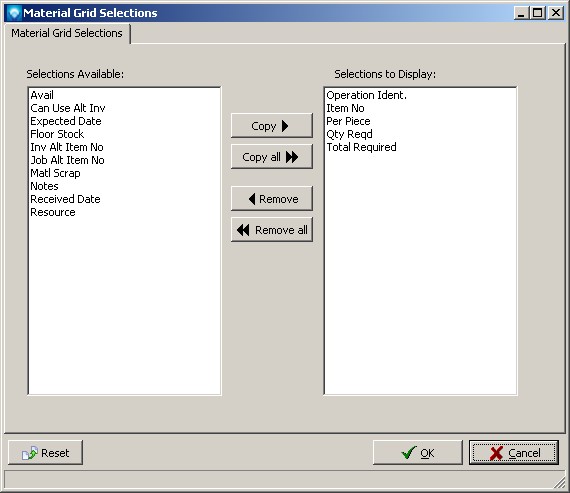Click Remove all double-arrow button
The image size is (570, 493).
pos(272,229)
